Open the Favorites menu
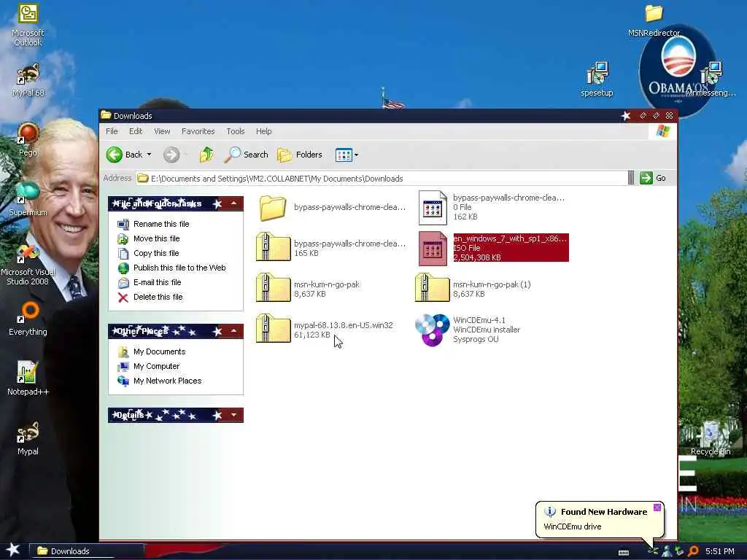Viewport: 747px width, 560px height. coord(198,131)
